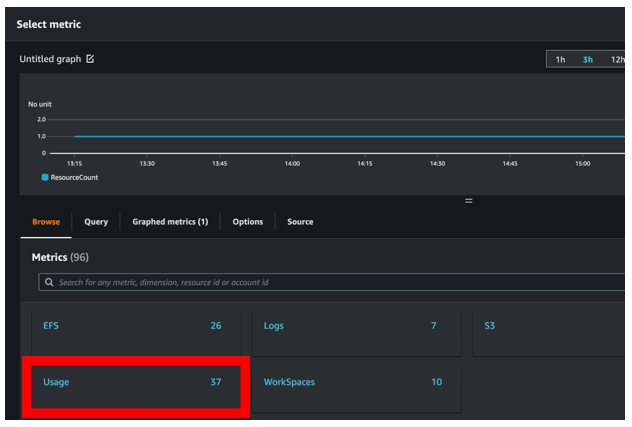Open the Logs metrics namespace
The height and width of the screenshot is (427, 632).
tap(354, 326)
